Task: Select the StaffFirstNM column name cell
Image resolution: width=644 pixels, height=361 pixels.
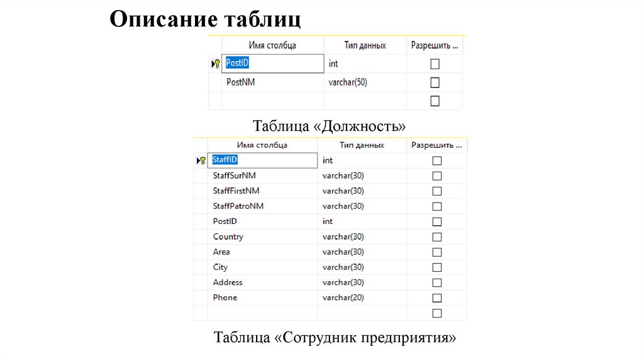Action: point(262,191)
